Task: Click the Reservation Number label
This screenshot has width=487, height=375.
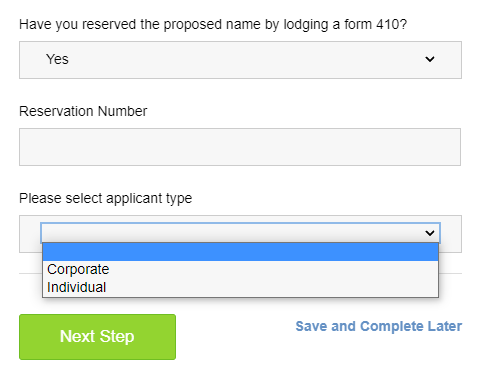Action: [83, 111]
